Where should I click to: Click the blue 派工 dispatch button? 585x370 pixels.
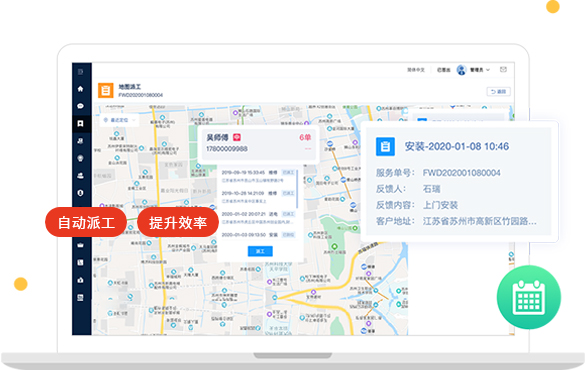point(260,251)
